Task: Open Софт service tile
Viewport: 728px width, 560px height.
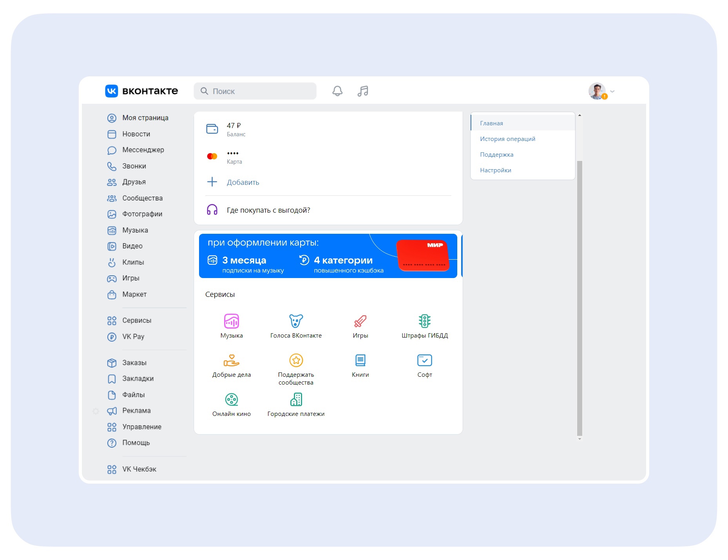Action: coord(425,365)
